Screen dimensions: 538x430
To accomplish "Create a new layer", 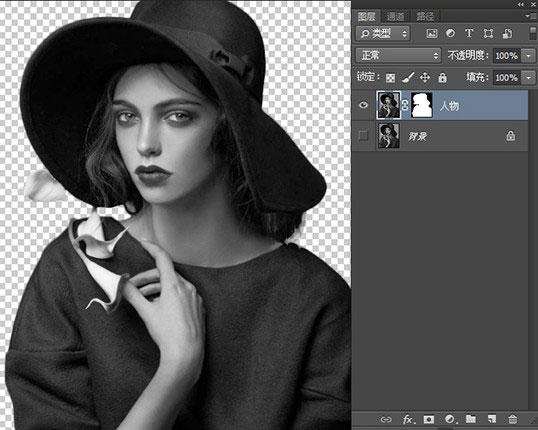I will tap(492, 419).
